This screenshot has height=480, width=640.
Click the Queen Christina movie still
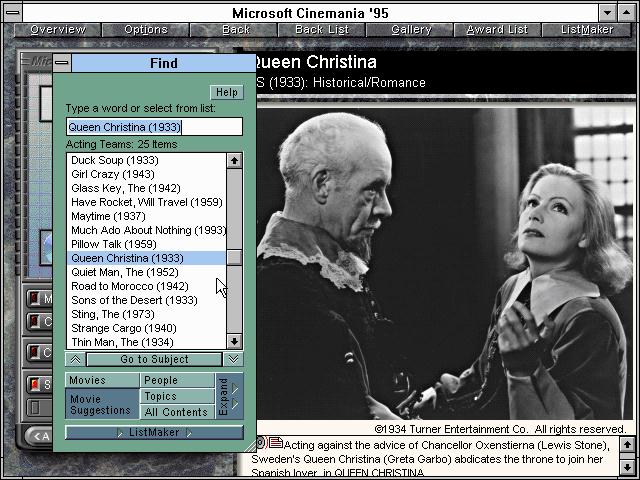444,263
